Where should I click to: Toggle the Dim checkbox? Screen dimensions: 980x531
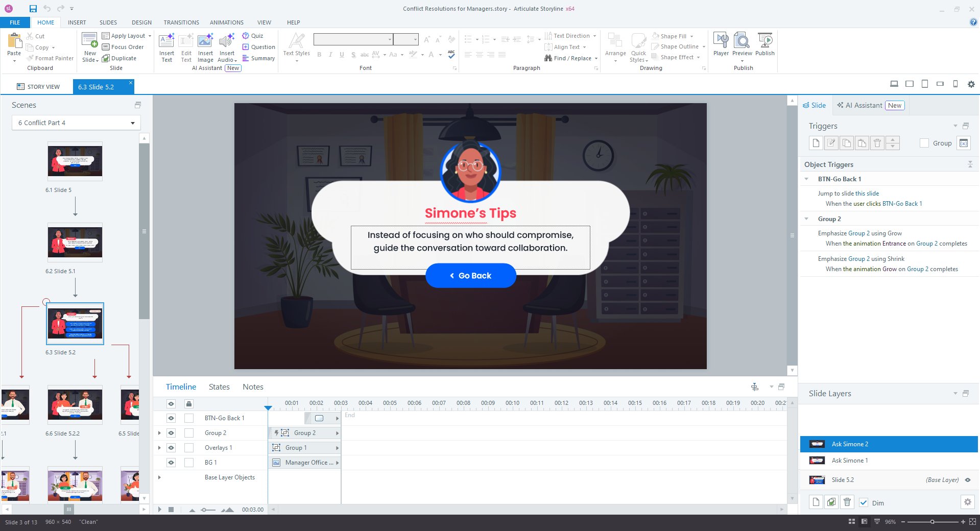864,502
